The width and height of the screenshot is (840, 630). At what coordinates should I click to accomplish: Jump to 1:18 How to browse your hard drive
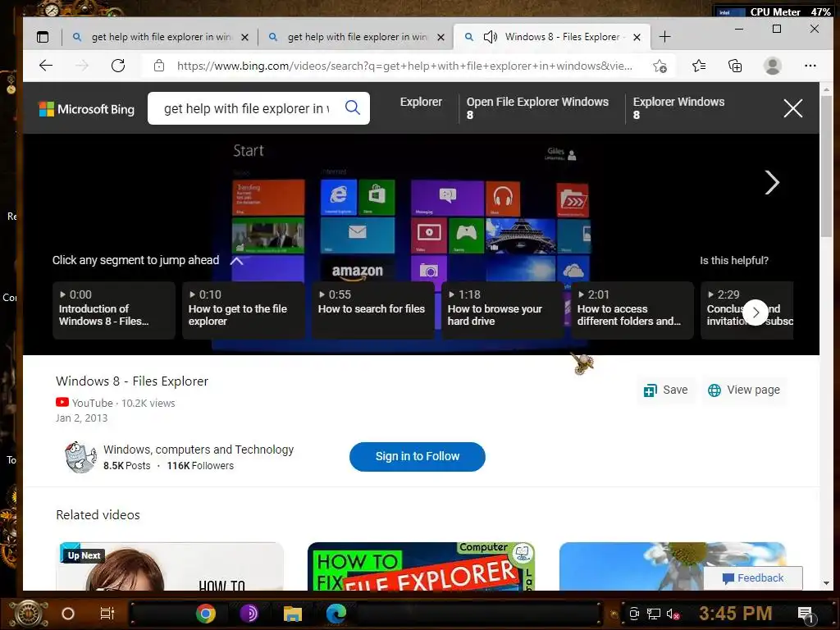503,310
